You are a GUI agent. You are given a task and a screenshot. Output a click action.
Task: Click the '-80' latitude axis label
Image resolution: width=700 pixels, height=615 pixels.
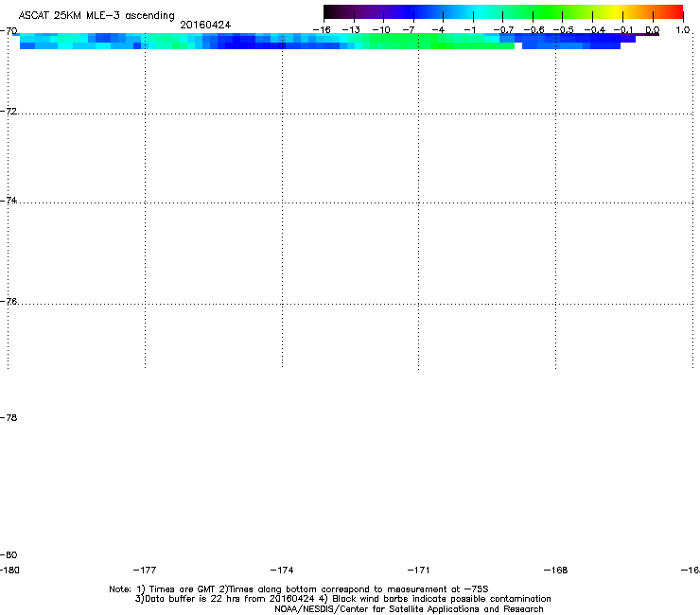(x=9, y=554)
